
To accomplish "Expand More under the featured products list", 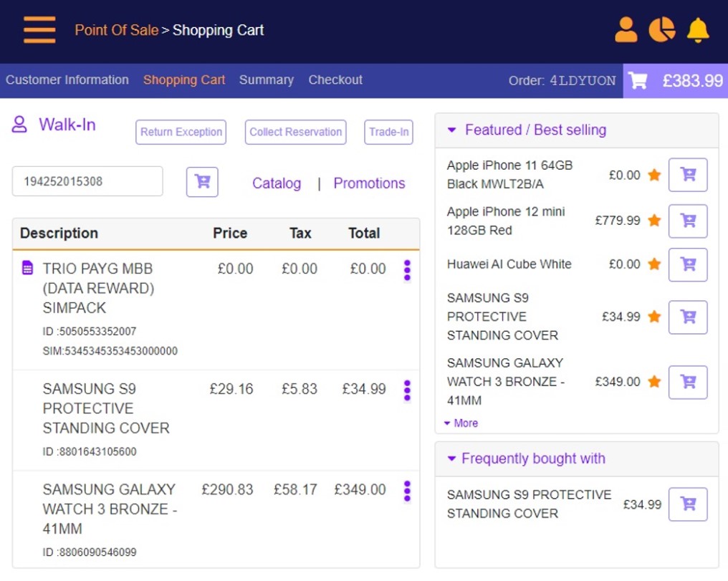I will (x=461, y=423).
